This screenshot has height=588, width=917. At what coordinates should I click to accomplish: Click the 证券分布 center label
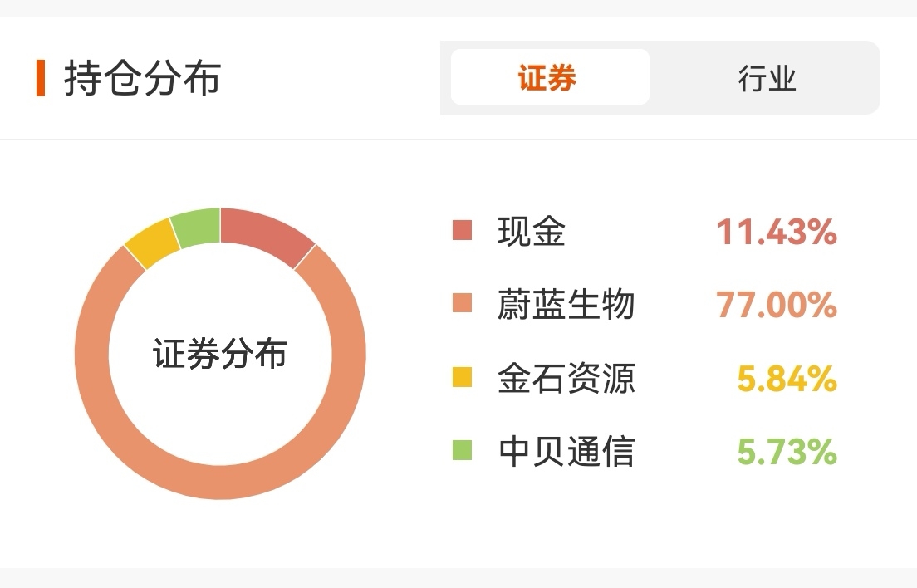tap(220, 353)
